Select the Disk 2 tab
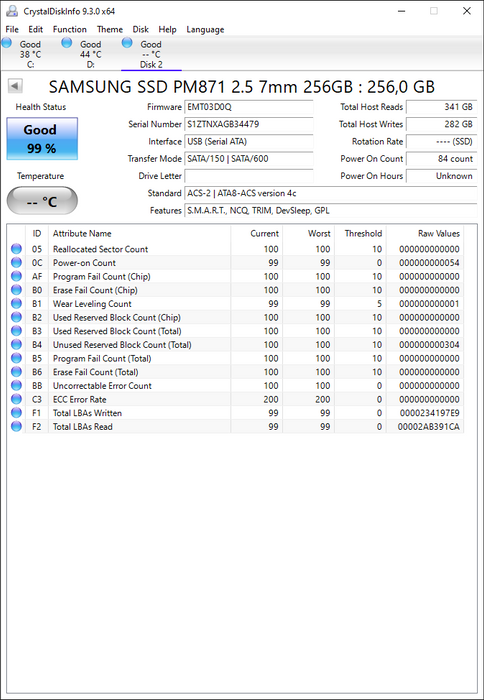The width and height of the screenshot is (484, 700). pos(151,54)
